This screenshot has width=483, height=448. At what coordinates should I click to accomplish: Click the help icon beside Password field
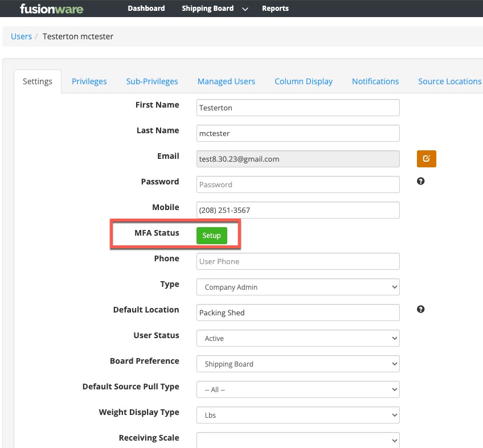tap(420, 180)
